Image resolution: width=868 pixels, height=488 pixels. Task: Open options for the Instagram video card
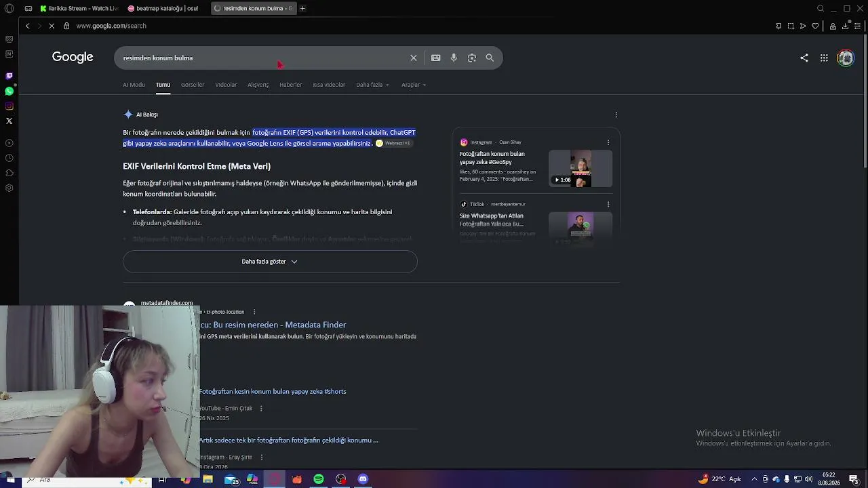point(608,142)
